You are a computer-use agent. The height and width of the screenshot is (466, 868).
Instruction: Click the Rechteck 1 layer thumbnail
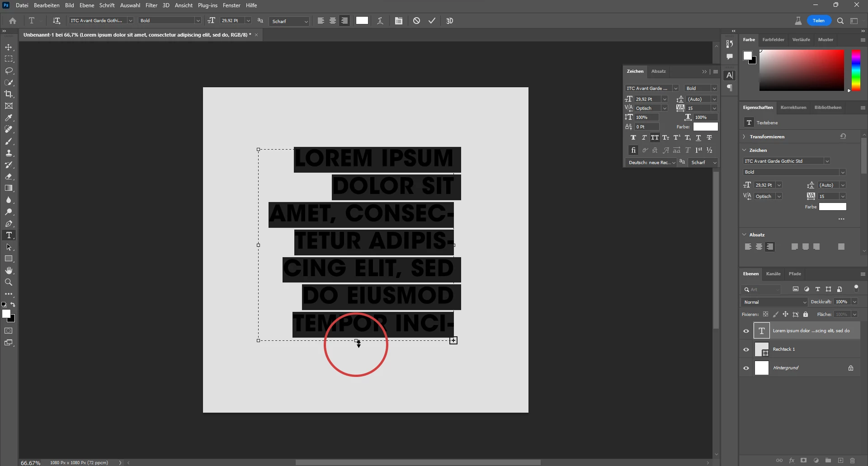(x=762, y=349)
